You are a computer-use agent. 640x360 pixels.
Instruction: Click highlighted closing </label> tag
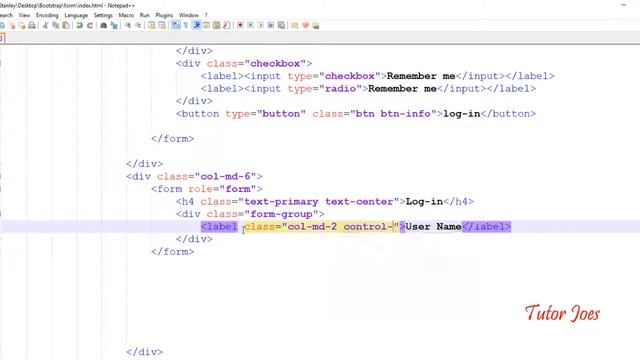tap(487, 227)
